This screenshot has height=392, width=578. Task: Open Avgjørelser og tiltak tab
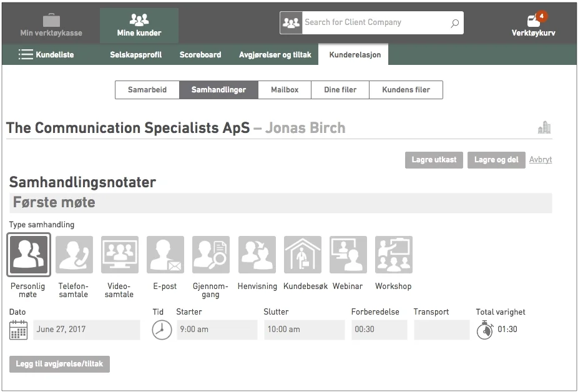click(275, 54)
